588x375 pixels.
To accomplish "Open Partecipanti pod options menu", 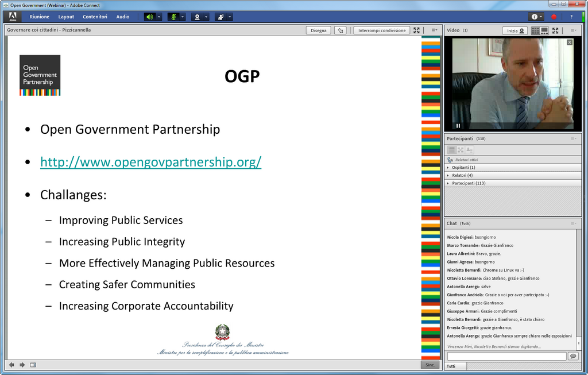I will pyautogui.click(x=574, y=139).
